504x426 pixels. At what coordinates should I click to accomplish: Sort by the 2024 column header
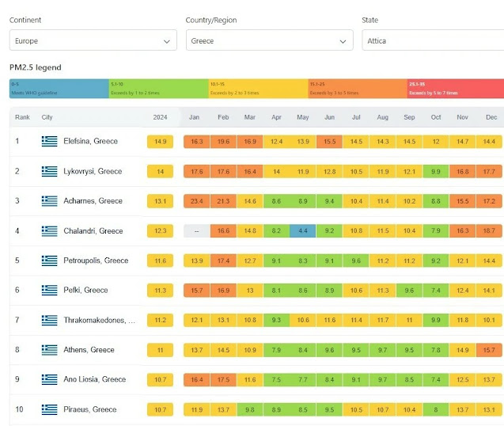160,117
